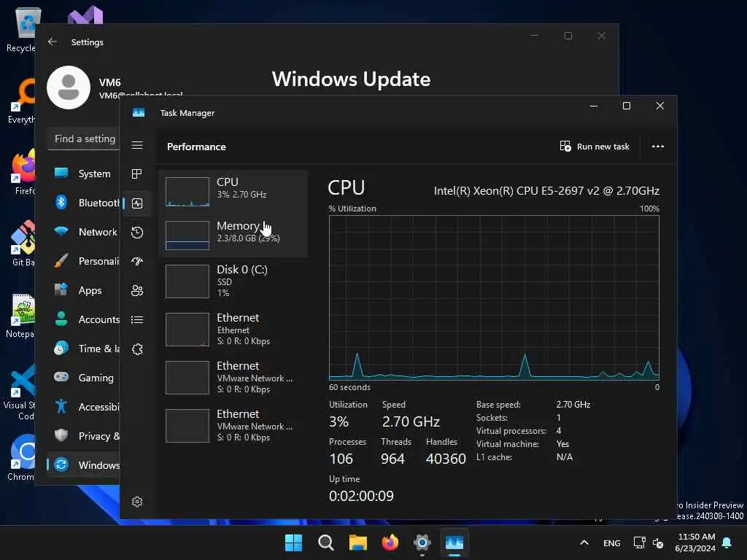The image size is (747, 560).
Task: Click Base speed 2.70 GHz value
Action: (573, 404)
